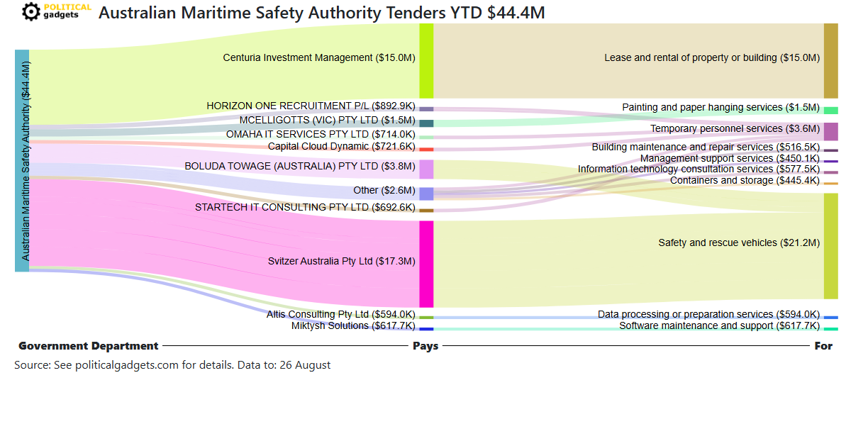Image resolution: width=868 pixels, height=446 pixels.
Task: Click the Centuria Investment Management ($15.0M) label
Action: pos(319,57)
